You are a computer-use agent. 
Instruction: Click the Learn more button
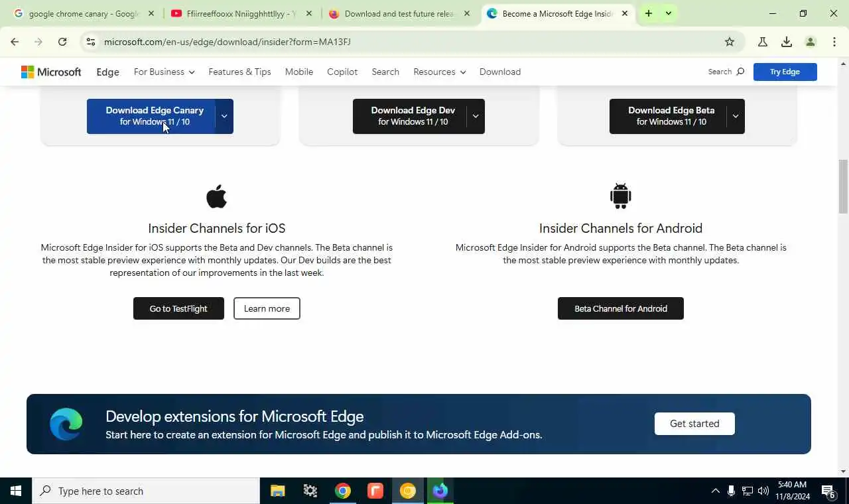tap(267, 308)
